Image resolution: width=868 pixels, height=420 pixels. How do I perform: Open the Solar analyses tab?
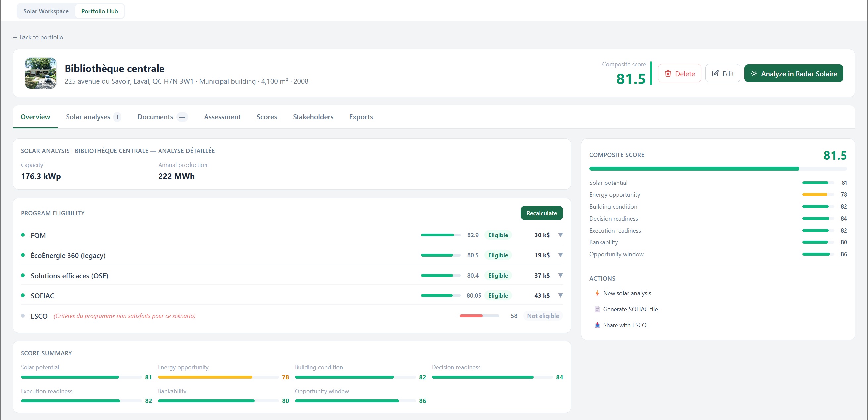93,117
